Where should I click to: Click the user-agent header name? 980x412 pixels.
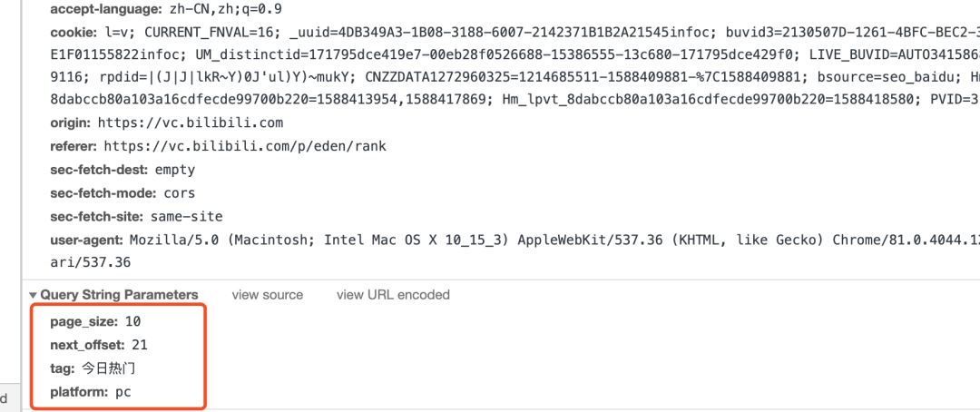pos(86,240)
